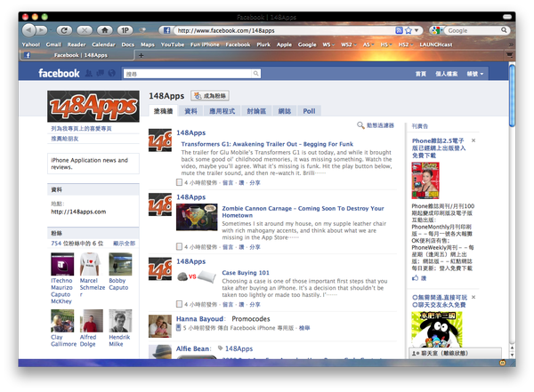Go to the browser Home page icon
Screen dimensions: 534x392
[x=104, y=30]
